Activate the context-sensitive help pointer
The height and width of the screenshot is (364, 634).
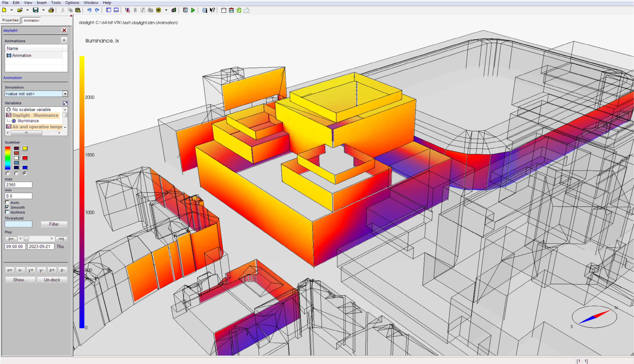click(212, 10)
